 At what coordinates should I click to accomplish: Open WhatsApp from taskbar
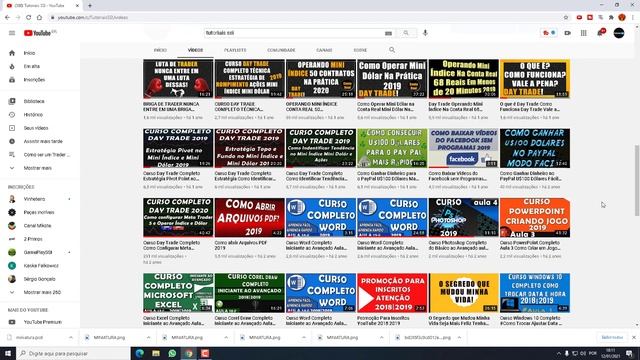(172, 353)
